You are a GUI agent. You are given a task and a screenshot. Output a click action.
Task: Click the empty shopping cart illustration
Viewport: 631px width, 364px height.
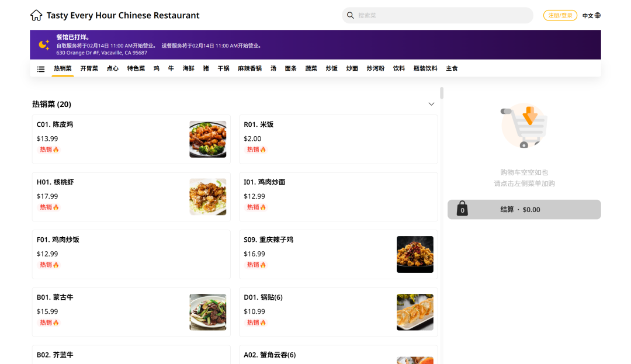pyautogui.click(x=524, y=125)
